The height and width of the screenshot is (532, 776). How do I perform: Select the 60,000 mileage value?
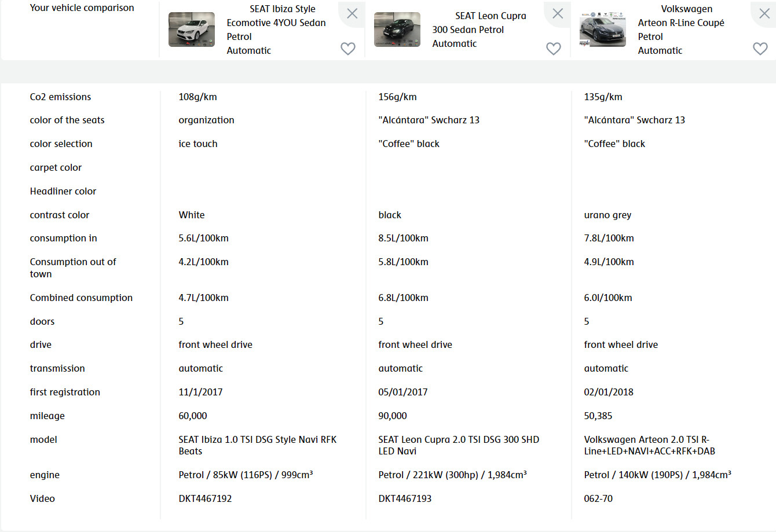[x=193, y=416]
